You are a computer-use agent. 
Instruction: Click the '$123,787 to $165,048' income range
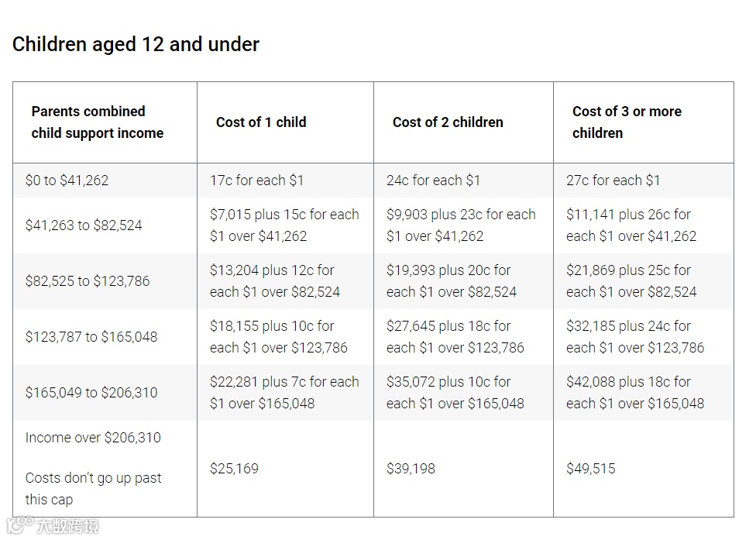click(91, 336)
